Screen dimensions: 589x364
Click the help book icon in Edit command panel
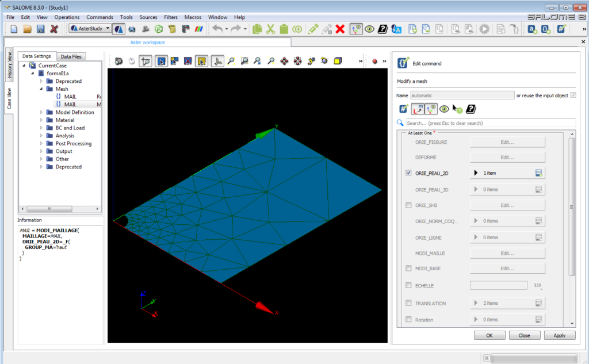[x=471, y=109]
